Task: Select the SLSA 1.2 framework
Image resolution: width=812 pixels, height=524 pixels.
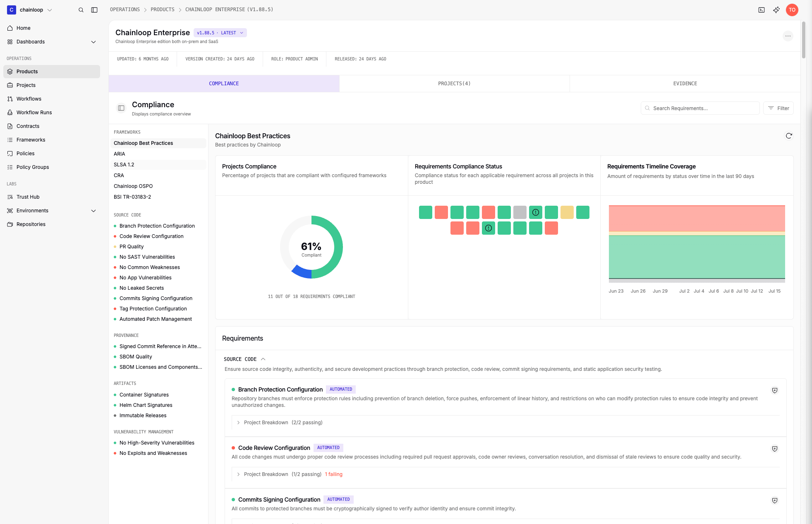Action: click(x=158, y=165)
